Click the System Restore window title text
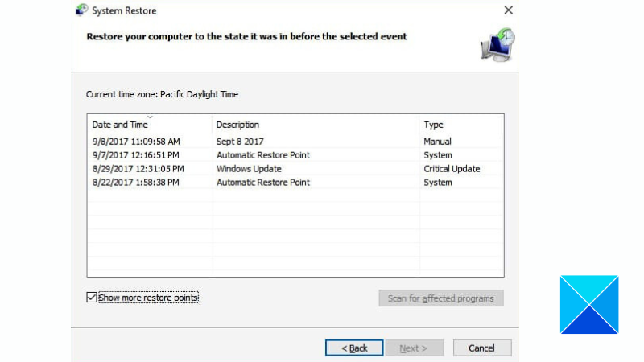This screenshot has width=644, height=362. pyautogui.click(x=124, y=11)
